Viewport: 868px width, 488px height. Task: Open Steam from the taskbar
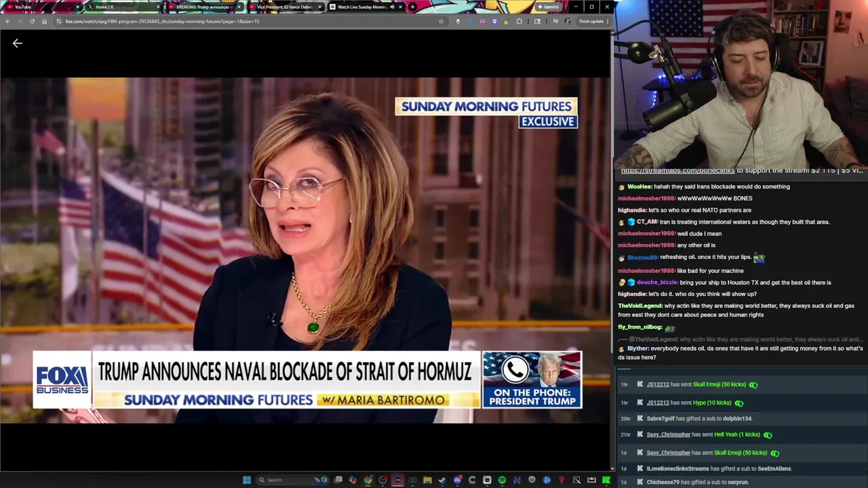pos(442,480)
